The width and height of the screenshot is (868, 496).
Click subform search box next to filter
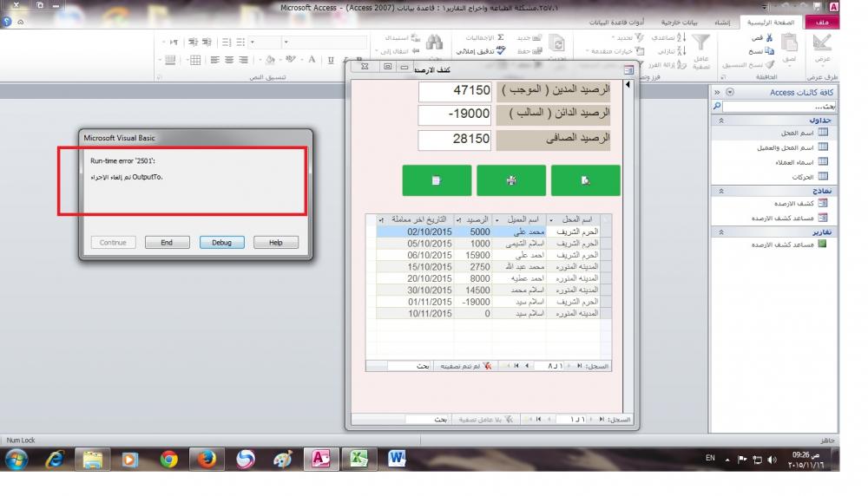point(410,366)
